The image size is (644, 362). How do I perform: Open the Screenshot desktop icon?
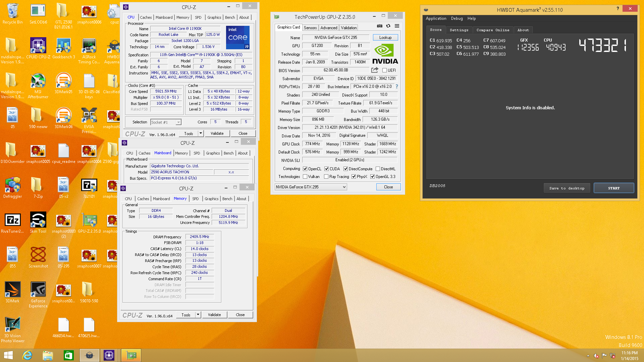pyautogui.click(x=38, y=257)
